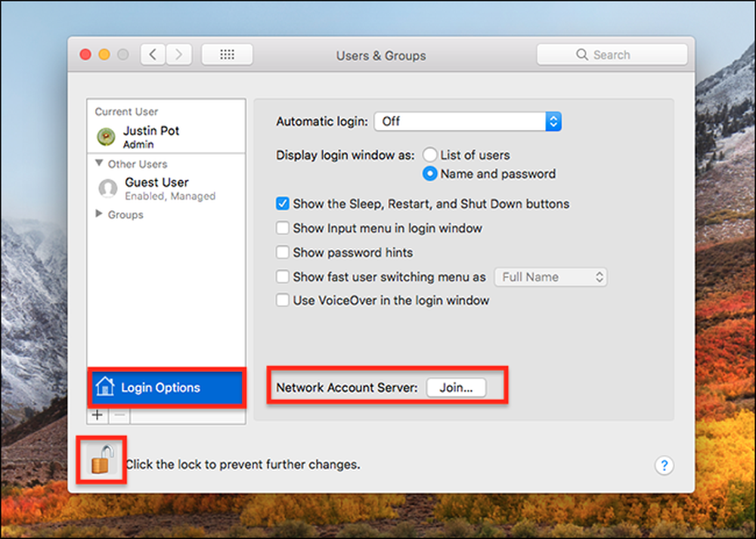Click the forward navigation arrow
The width and height of the screenshot is (756, 539).
tap(179, 54)
